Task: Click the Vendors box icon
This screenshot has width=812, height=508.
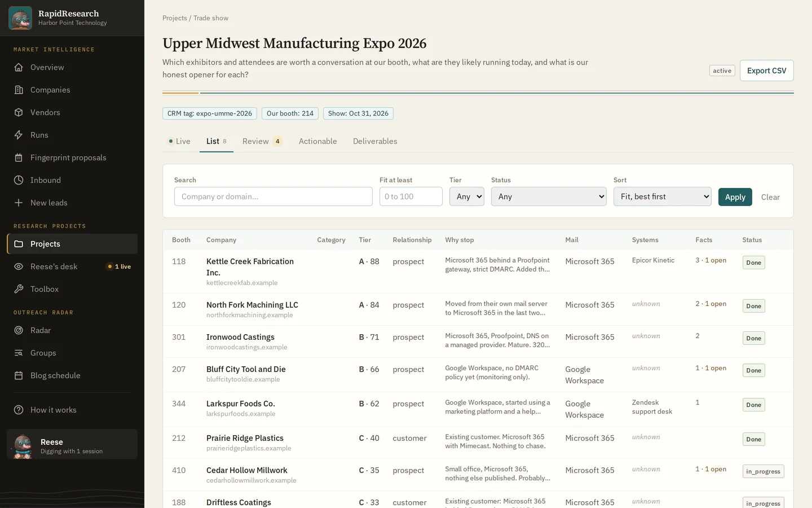Action: pyautogui.click(x=19, y=112)
